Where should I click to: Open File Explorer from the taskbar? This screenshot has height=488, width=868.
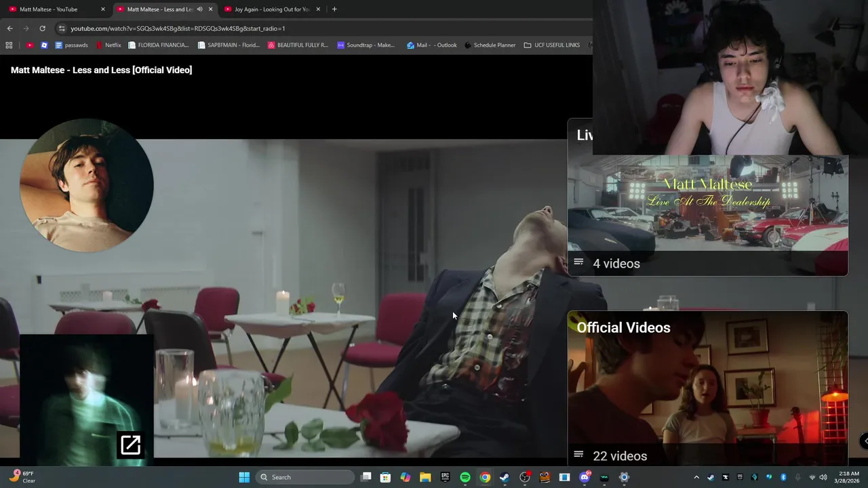coord(425,477)
